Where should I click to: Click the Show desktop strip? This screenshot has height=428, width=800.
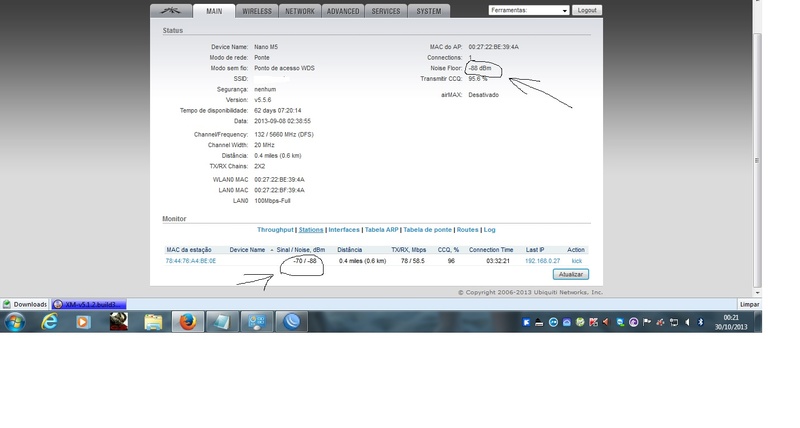click(x=758, y=322)
